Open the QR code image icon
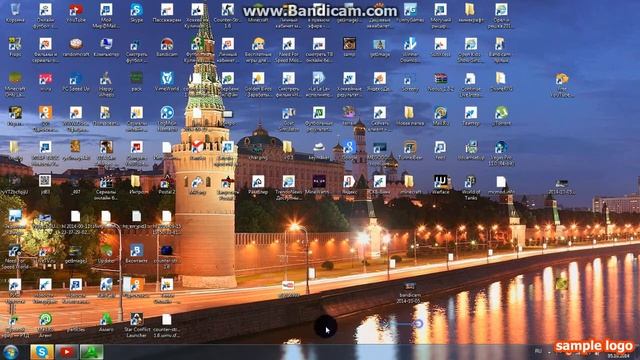Screen dimensions: 640x360 click(x=45, y=184)
